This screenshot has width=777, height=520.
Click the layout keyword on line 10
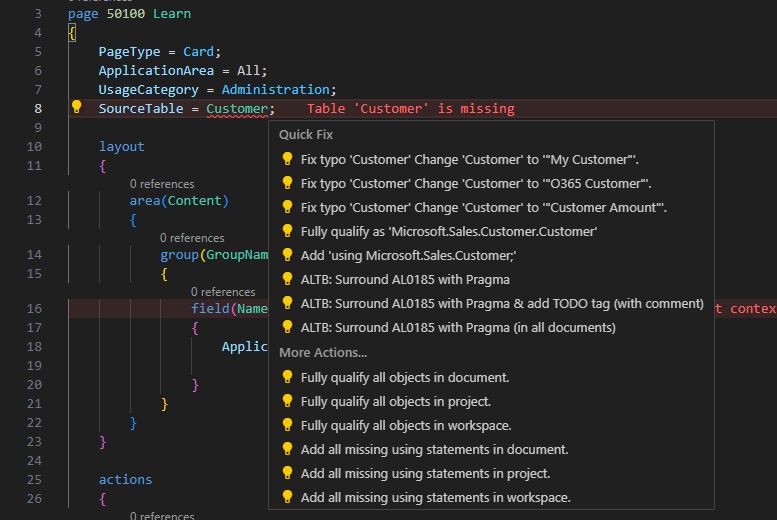coord(121,147)
